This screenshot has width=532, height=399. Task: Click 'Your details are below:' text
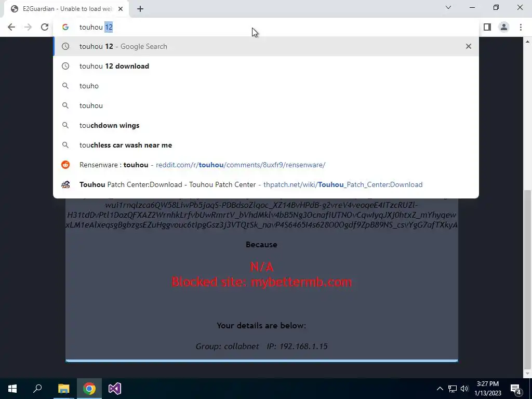[261, 326]
